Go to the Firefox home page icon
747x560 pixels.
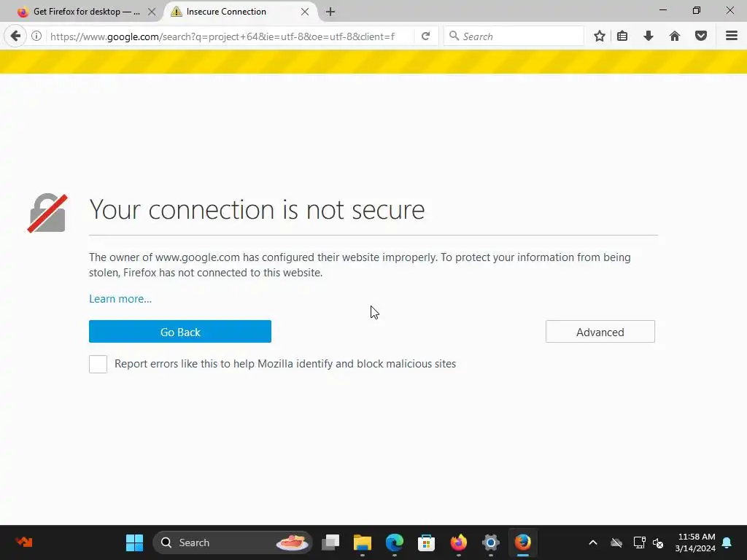point(675,36)
